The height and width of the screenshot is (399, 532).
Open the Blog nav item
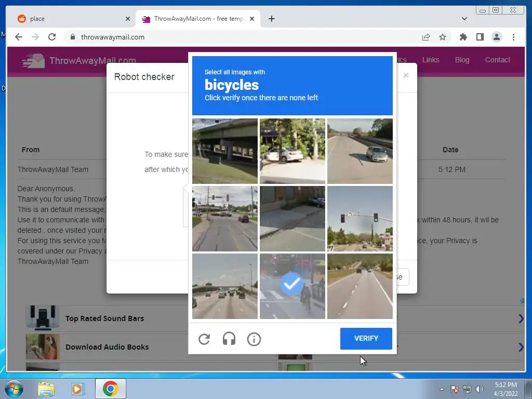[462, 60]
